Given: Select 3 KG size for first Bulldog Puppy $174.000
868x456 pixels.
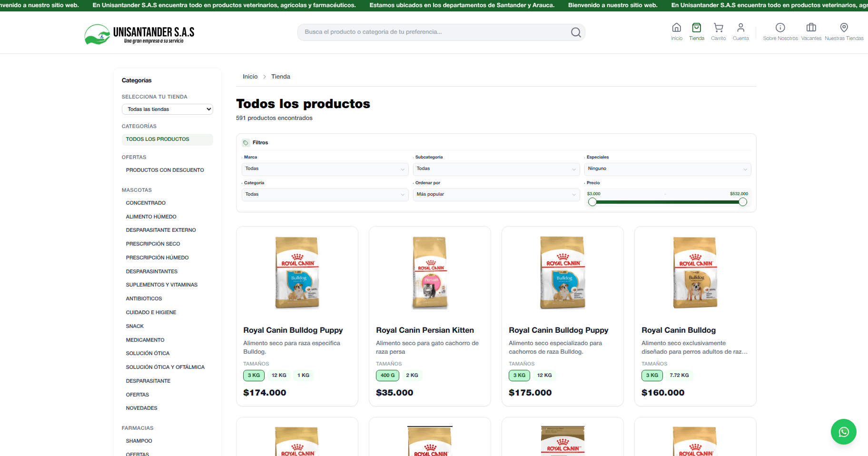Looking at the screenshot, I should click(254, 376).
